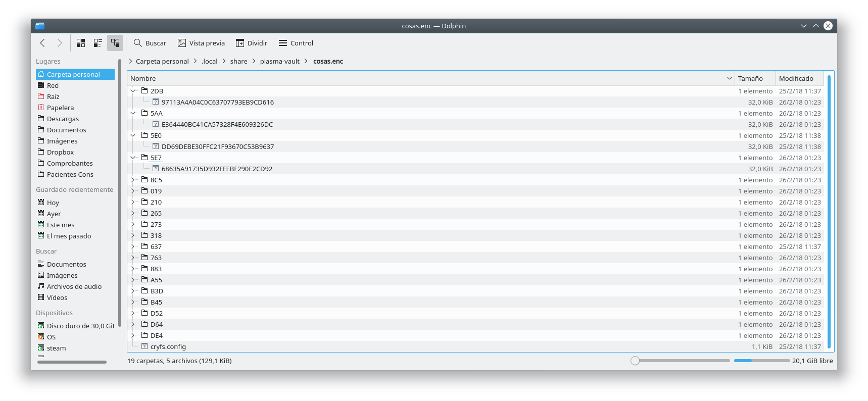The image size is (868, 401).
Task: Open the Raíz root place
Action: pos(75,96)
